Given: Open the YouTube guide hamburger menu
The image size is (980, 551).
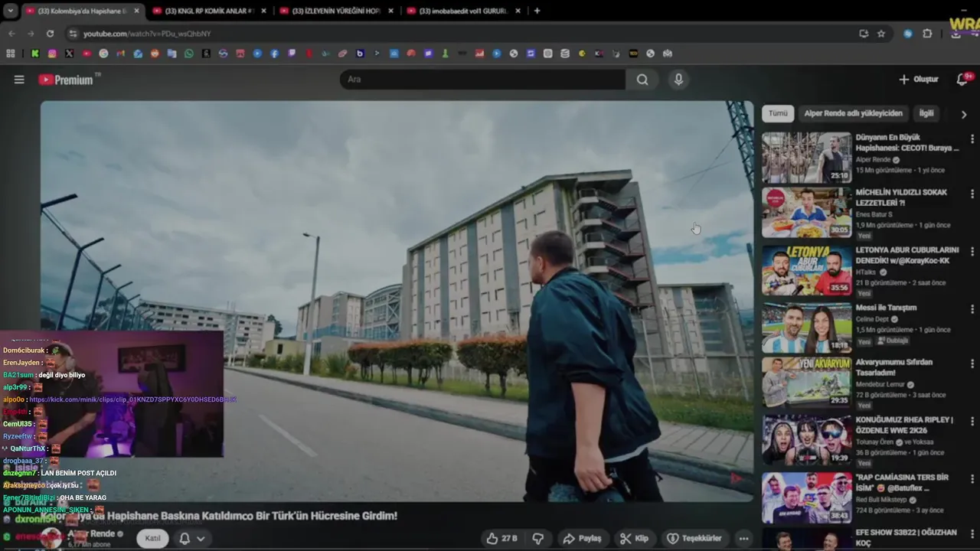Looking at the screenshot, I should 19,80.
